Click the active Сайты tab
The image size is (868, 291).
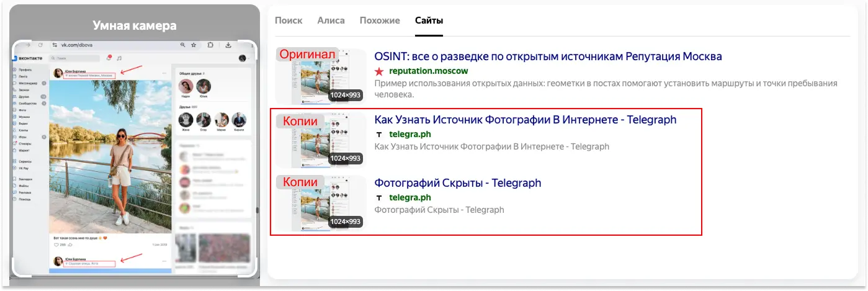click(x=429, y=20)
